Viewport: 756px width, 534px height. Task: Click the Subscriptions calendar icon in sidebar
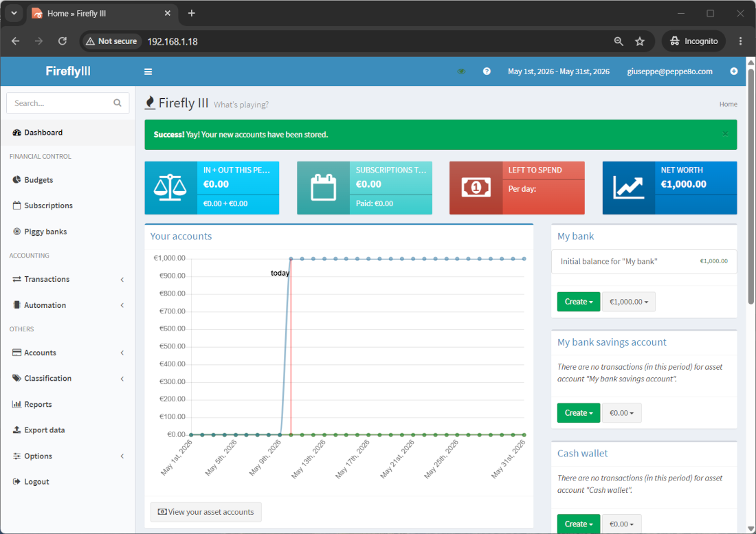coord(17,205)
